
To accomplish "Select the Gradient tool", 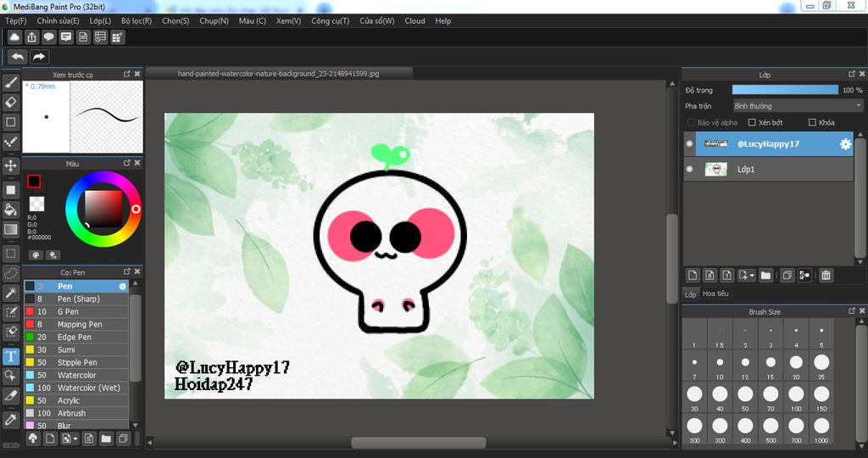I will tap(10, 229).
